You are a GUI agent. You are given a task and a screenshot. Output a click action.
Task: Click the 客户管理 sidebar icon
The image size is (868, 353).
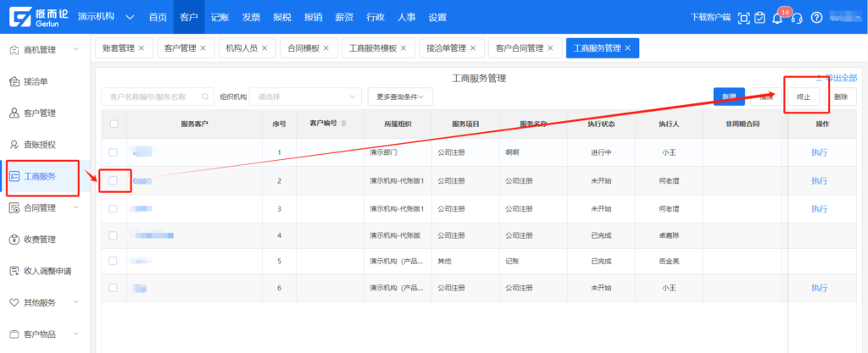click(15, 113)
